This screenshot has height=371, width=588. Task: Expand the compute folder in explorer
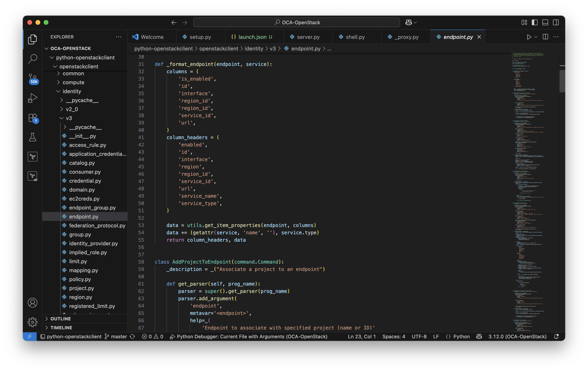coord(73,82)
